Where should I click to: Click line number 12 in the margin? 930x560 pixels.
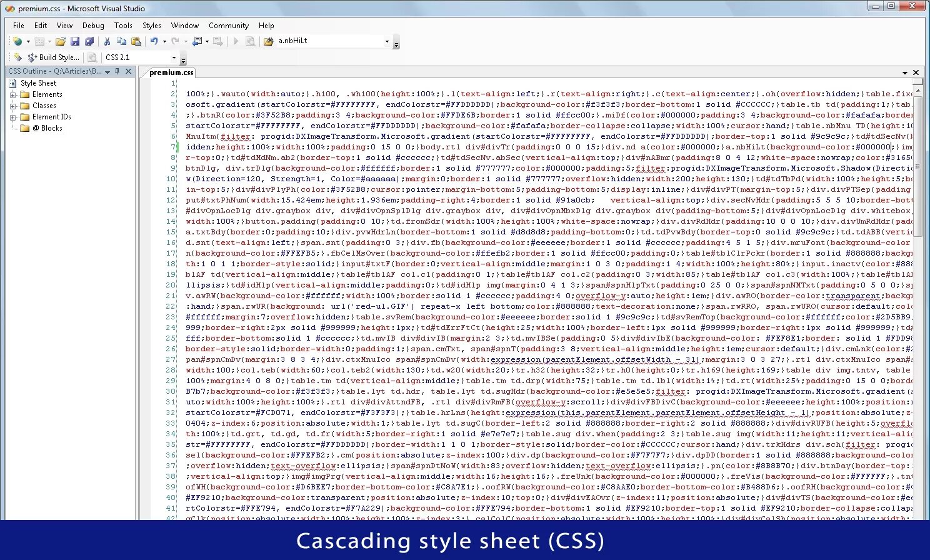coord(171,200)
